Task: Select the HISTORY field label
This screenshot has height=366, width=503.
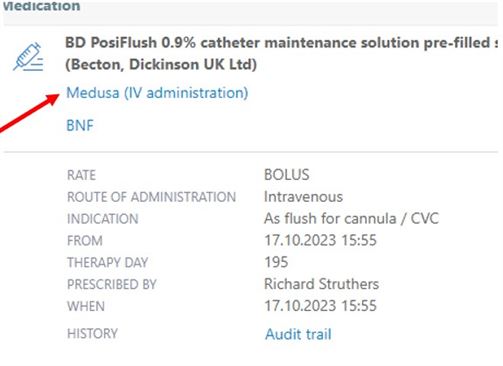Action: [92, 334]
